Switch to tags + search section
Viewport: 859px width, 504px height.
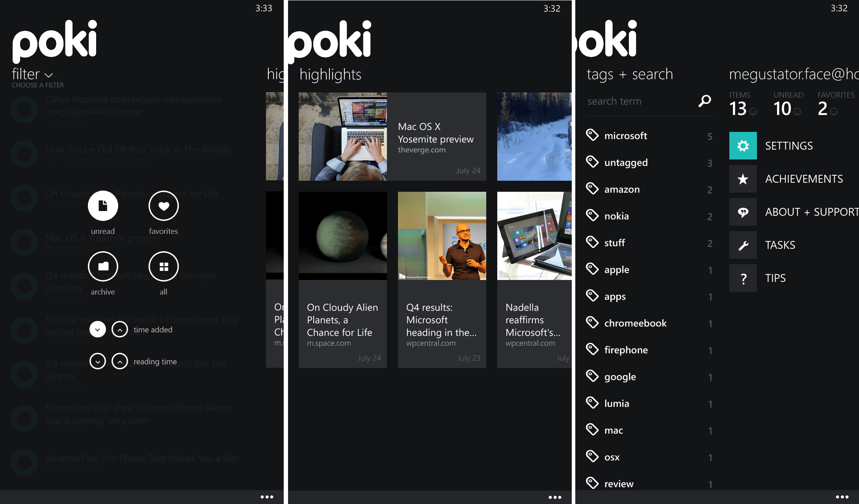click(630, 75)
